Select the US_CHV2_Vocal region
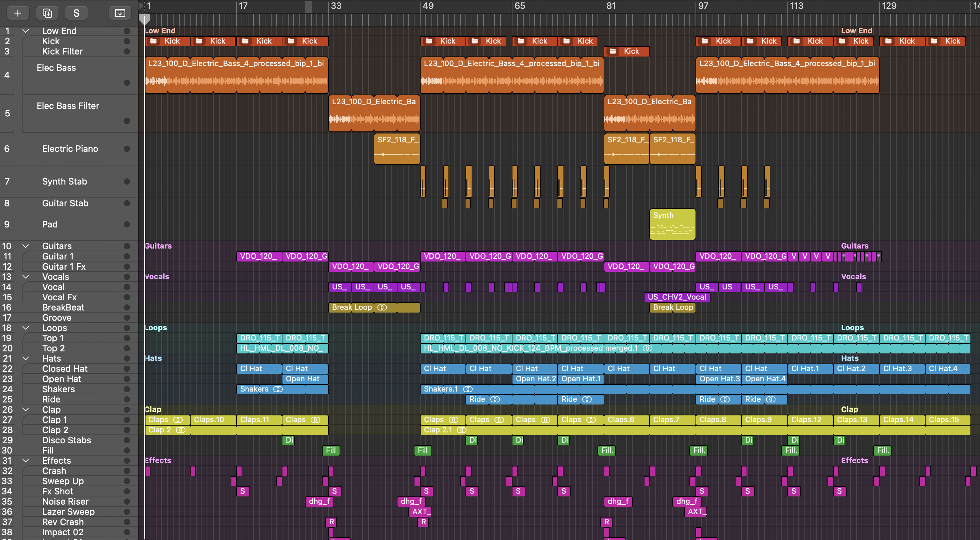The width and height of the screenshot is (980, 540). point(677,297)
